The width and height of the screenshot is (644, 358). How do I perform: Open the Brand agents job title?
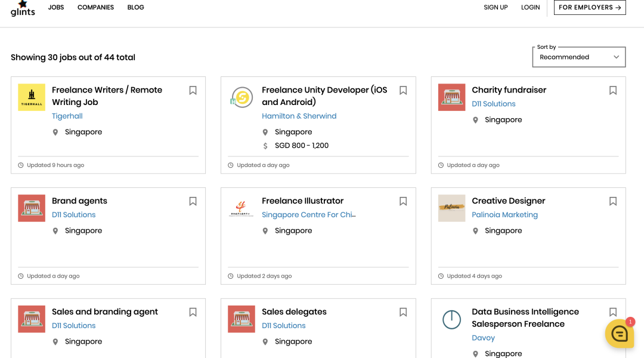pyautogui.click(x=79, y=201)
